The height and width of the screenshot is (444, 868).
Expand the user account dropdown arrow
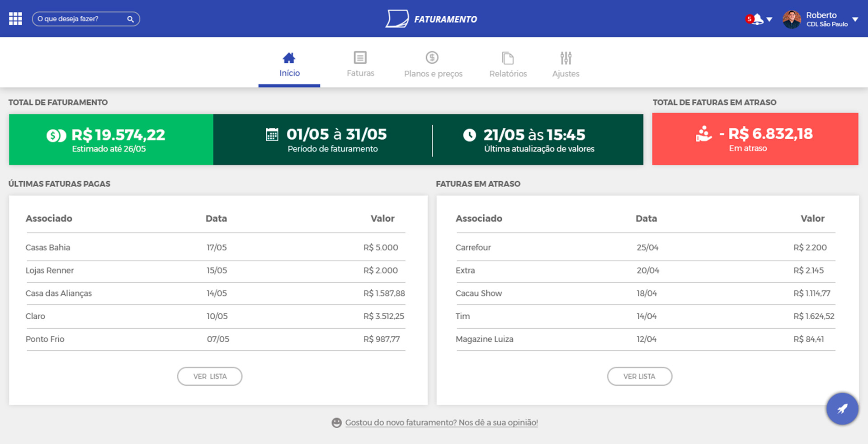point(855,19)
